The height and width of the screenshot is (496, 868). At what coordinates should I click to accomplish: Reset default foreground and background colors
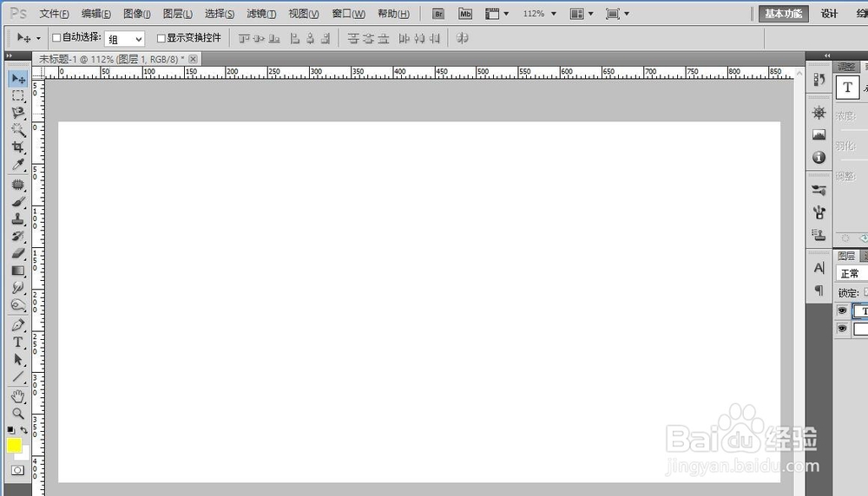[11, 429]
